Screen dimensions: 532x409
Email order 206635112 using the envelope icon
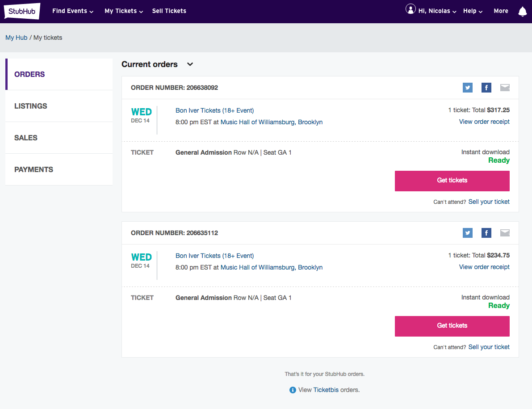(505, 233)
